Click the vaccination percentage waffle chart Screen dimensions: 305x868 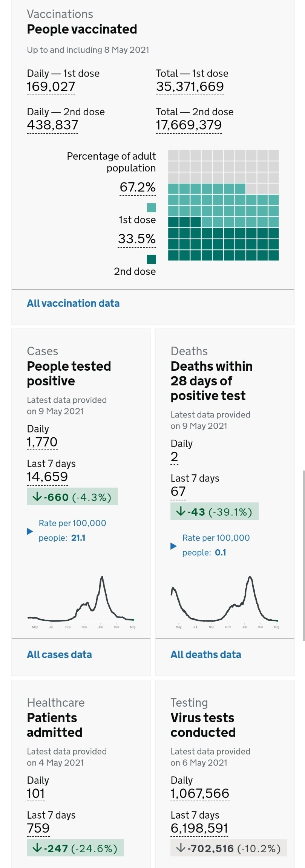223,205
